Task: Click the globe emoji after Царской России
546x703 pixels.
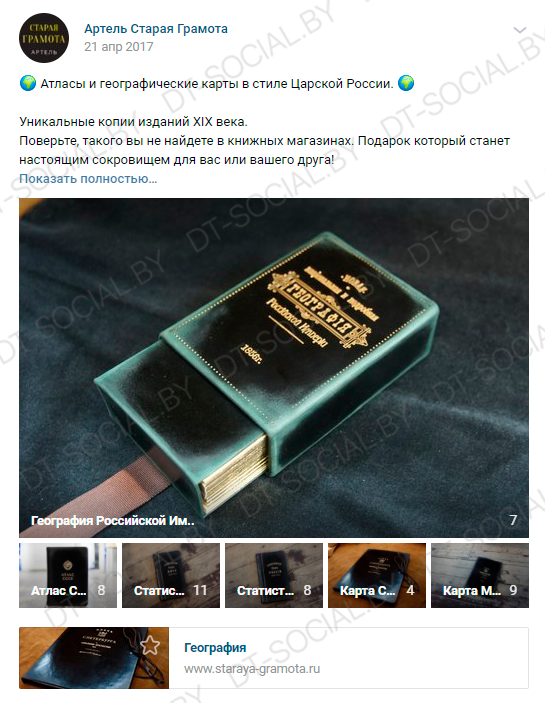Action: 406,83
